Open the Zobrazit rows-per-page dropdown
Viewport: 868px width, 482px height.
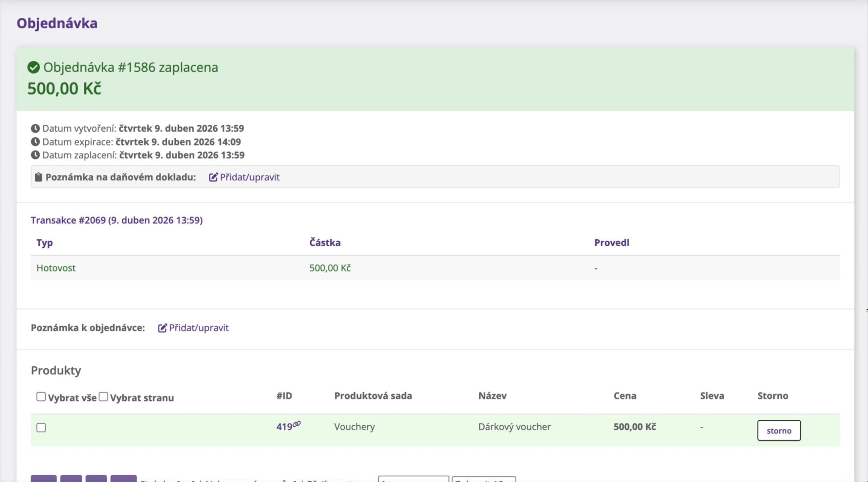[x=484, y=479]
